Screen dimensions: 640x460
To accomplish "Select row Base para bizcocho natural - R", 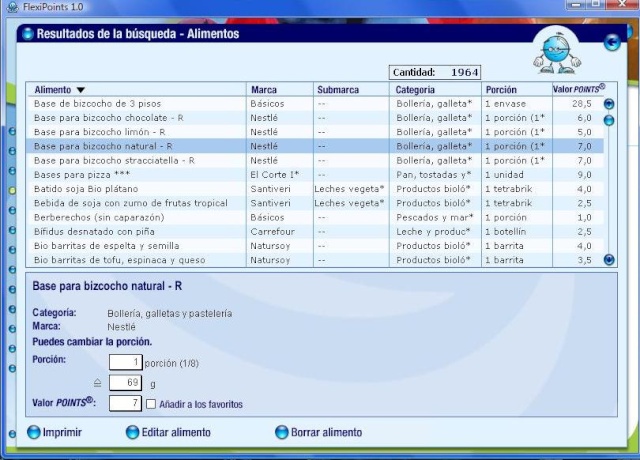I will [x=315, y=146].
